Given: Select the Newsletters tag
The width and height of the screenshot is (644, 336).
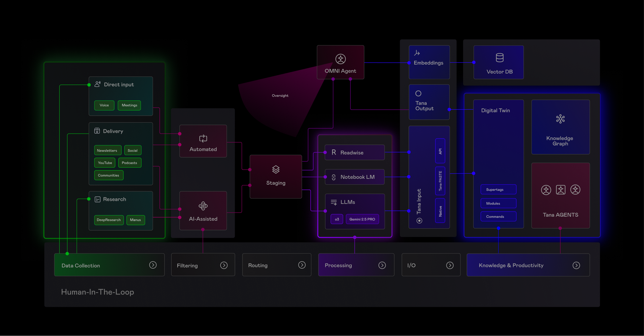Looking at the screenshot, I should 108,150.
